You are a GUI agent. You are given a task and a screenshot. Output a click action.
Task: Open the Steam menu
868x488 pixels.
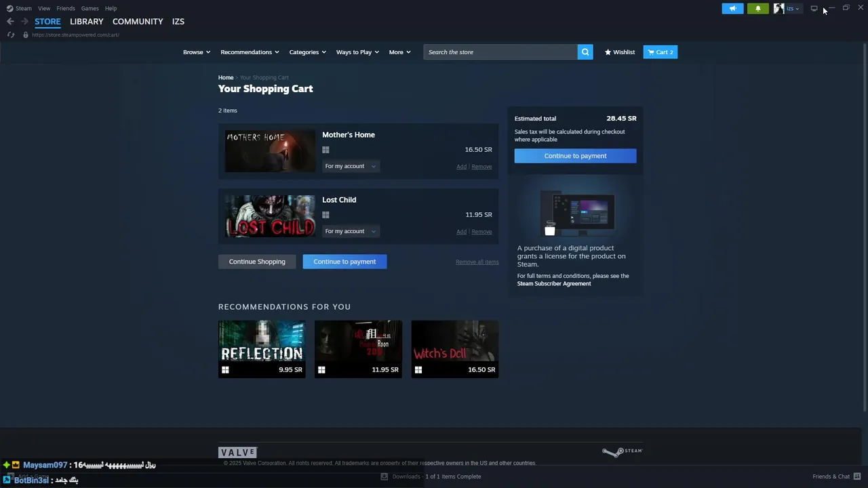24,8
